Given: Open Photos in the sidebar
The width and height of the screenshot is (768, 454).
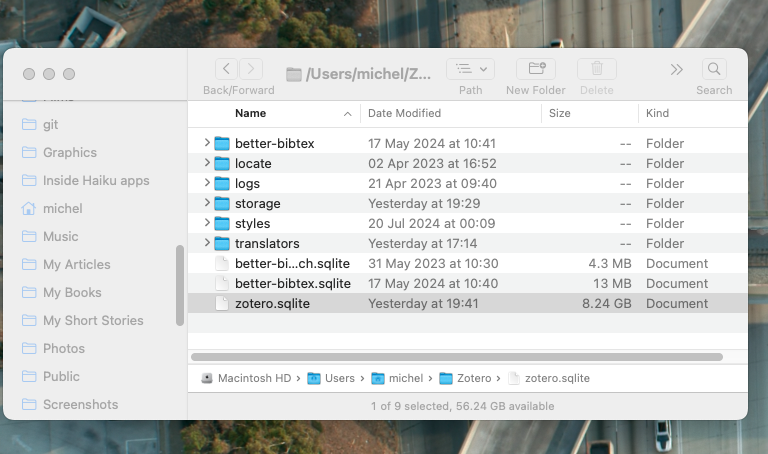Looking at the screenshot, I should click(64, 348).
